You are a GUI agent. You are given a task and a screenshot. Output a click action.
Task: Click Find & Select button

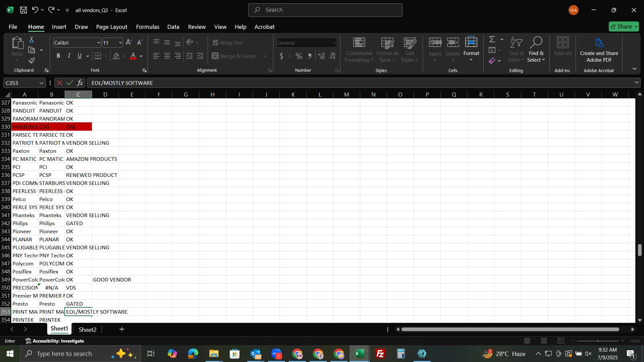coord(536,50)
